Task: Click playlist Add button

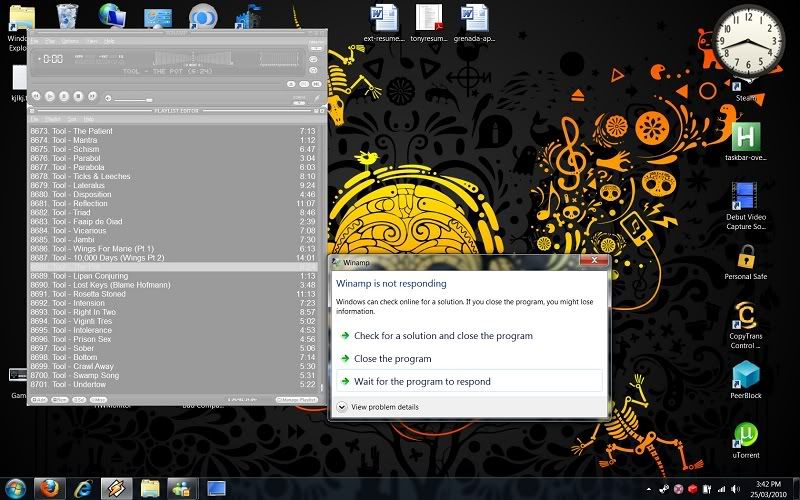Action: [x=39, y=400]
